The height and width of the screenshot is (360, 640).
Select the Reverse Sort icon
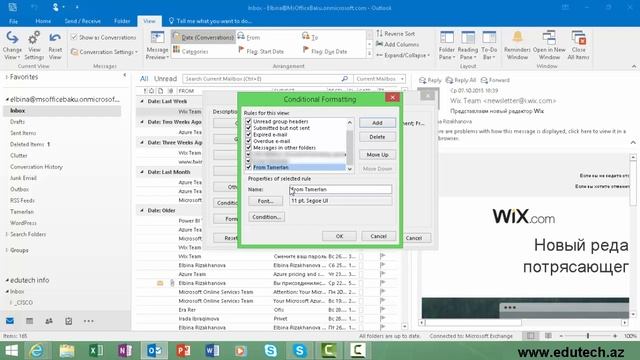tap(380, 33)
